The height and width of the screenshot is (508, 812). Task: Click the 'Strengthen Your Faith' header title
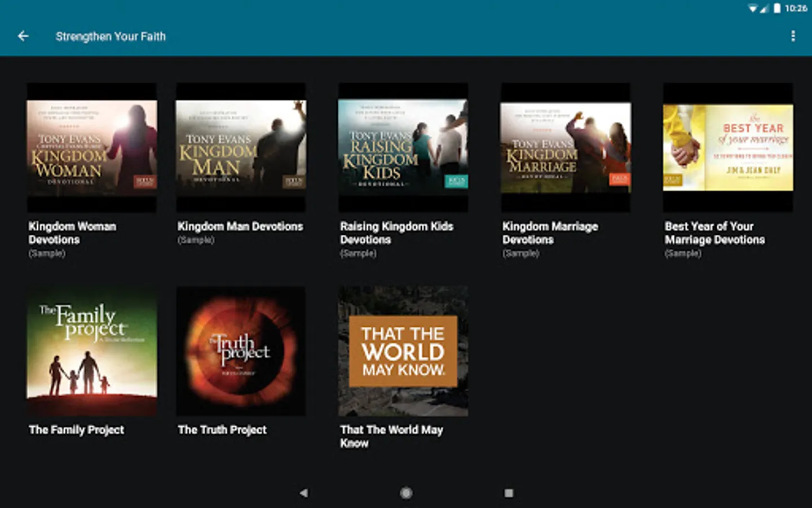point(111,37)
